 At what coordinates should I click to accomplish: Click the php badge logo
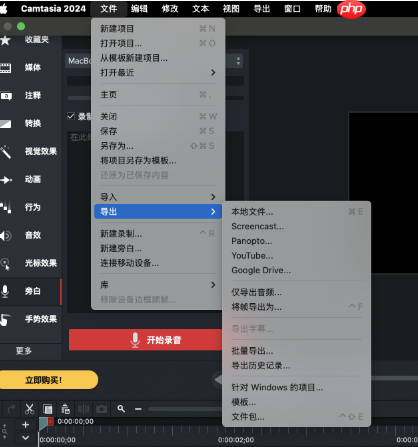(x=351, y=9)
